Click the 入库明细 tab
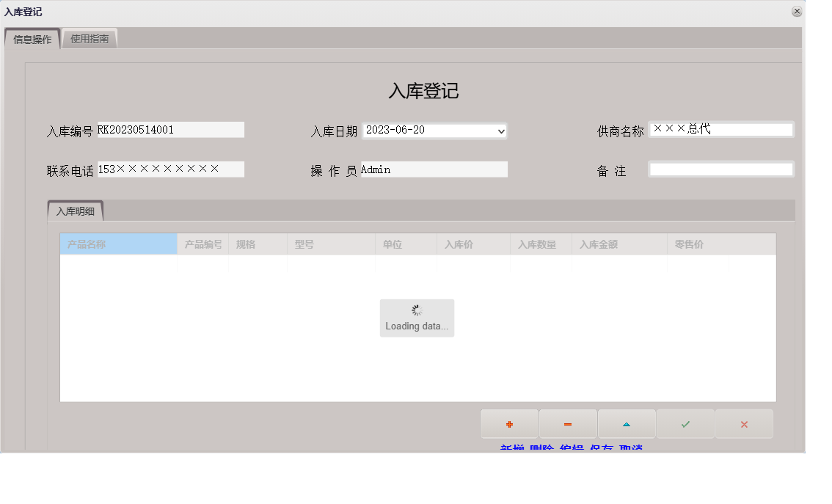832x504 pixels. [x=75, y=211]
